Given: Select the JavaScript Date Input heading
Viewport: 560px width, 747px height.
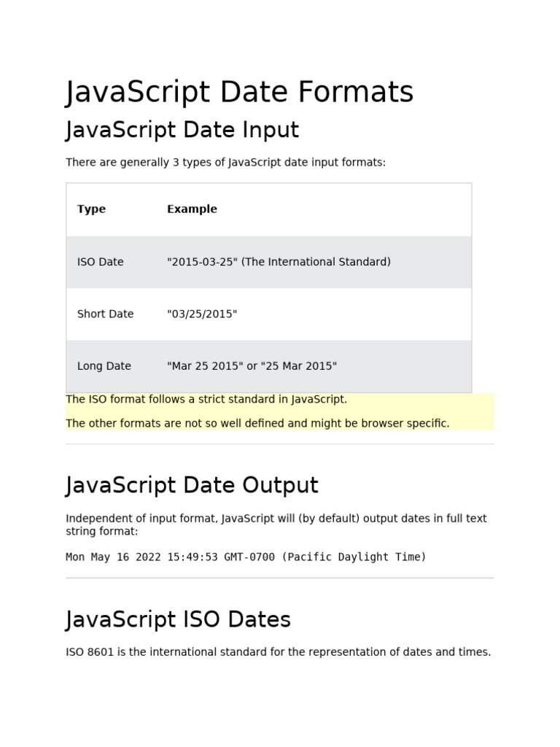Looking at the screenshot, I should [x=182, y=130].
